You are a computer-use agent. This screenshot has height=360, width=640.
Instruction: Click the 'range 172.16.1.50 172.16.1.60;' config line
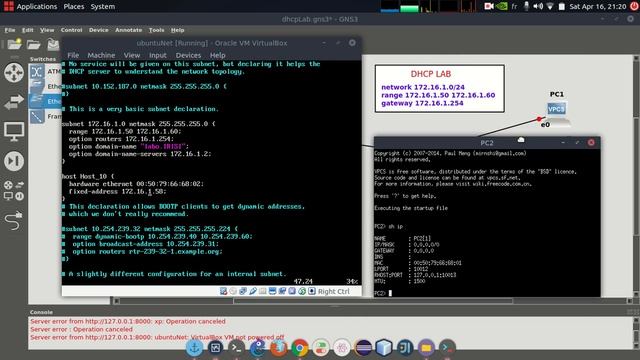(125, 131)
